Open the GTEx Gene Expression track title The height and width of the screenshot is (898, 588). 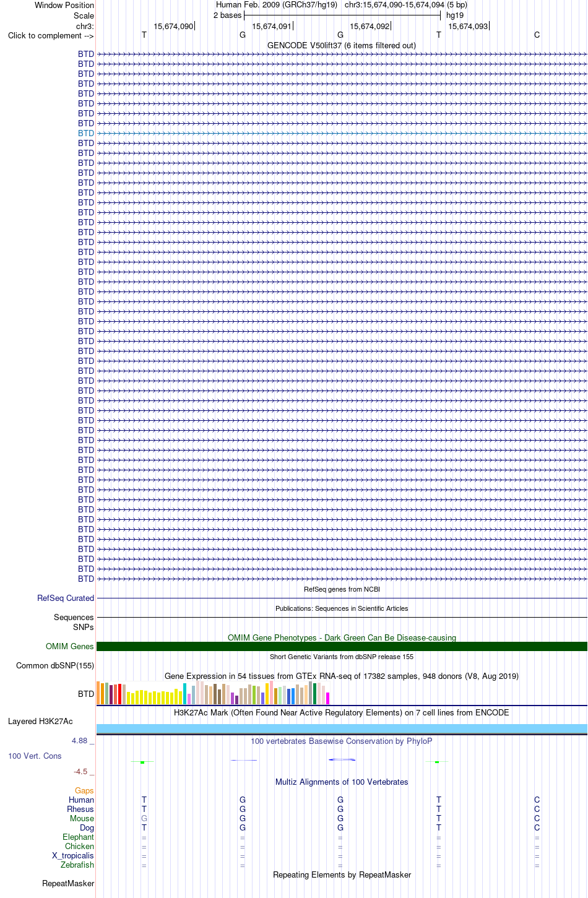342,676
